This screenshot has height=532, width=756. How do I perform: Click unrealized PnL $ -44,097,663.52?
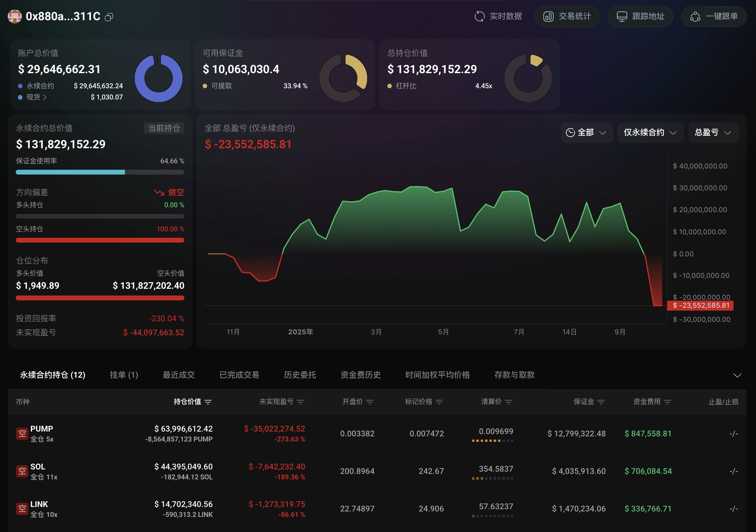[x=154, y=333]
